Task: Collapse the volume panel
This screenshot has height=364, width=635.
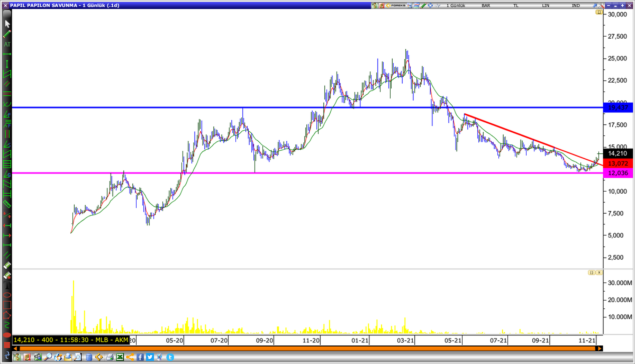Action: [593, 272]
